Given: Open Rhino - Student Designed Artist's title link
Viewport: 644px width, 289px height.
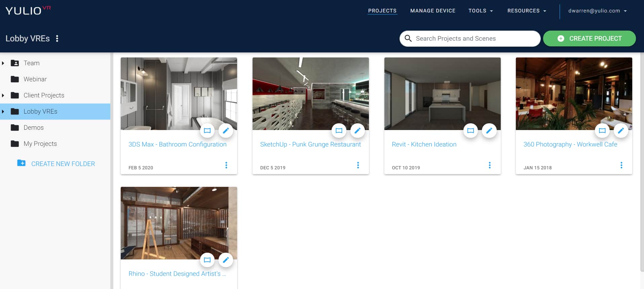Looking at the screenshot, I should coord(177,274).
